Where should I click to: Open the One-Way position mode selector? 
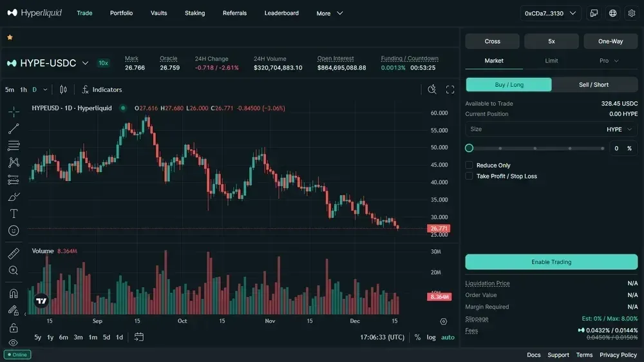point(611,41)
